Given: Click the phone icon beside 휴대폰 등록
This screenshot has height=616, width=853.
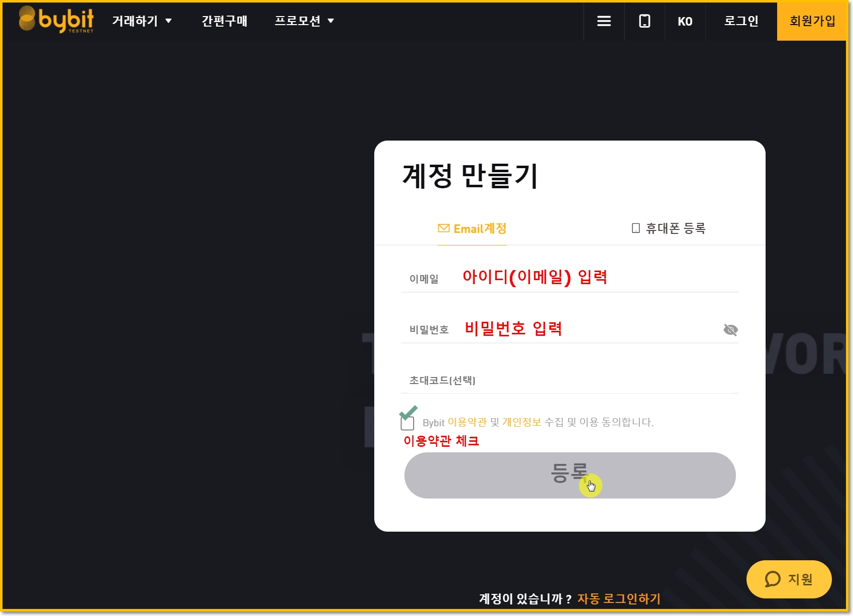Looking at the screenshot, I should pyautogui.click(x=635, y=228).
